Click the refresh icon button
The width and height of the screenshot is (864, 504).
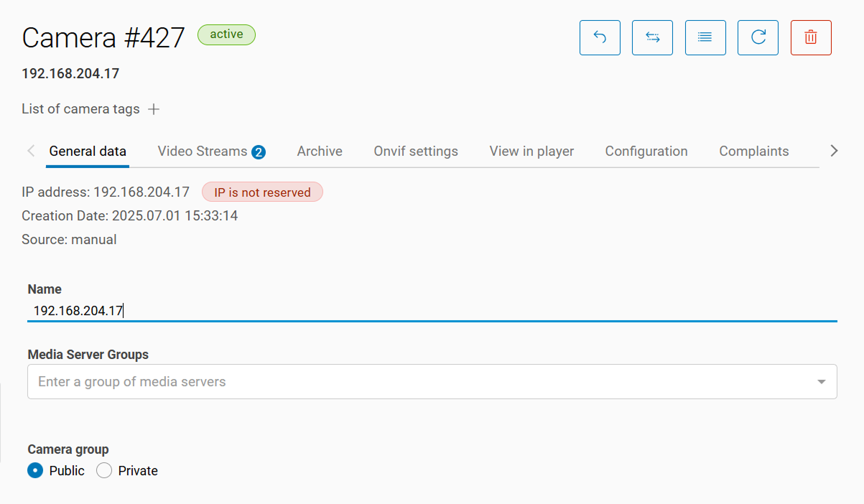point(758,37)
